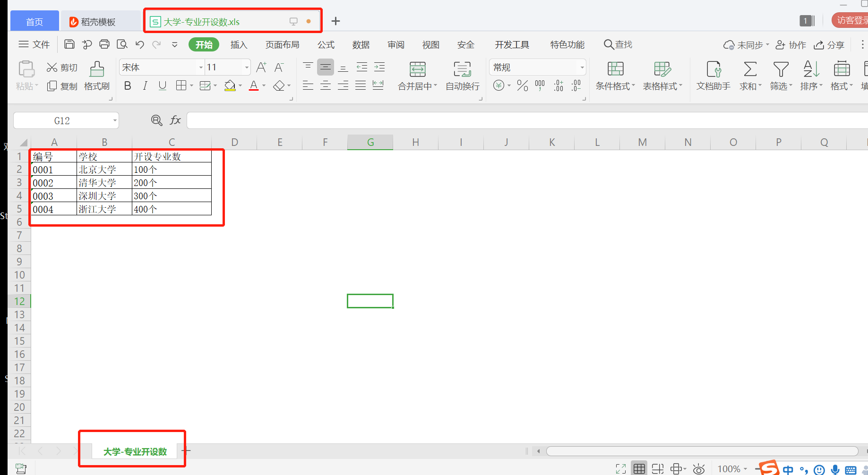
Task: Click 访客登录 login button
Action: click(851, 20)
